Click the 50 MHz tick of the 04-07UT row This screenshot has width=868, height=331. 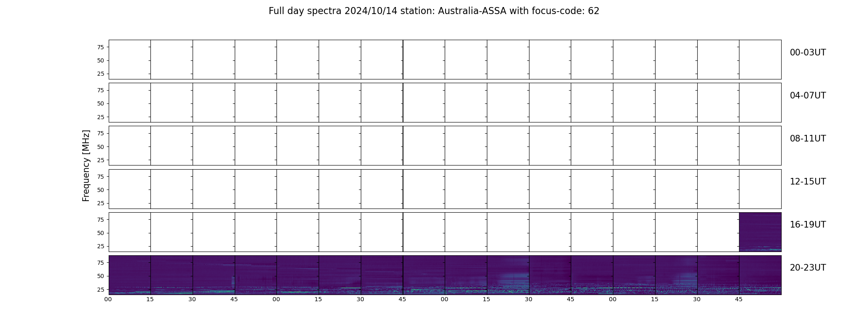[100, 103]
